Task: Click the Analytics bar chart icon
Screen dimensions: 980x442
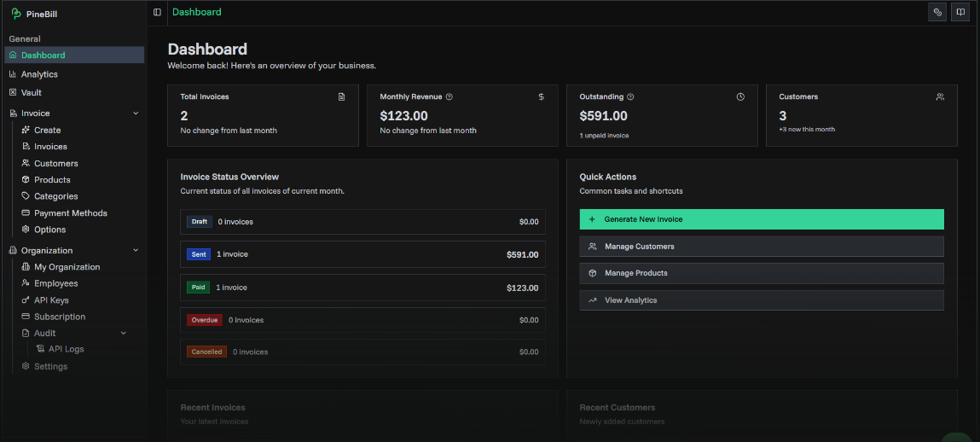Action: click(x=13, y=73)
